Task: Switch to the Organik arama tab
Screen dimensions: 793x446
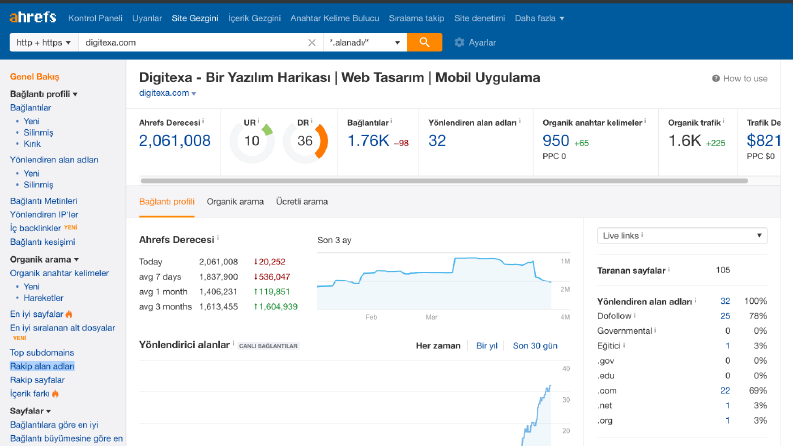Action: click(235, 202)
